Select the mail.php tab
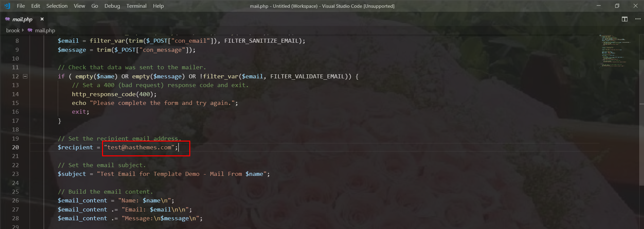This screenshot has width=644, height=229. (22, 19)
